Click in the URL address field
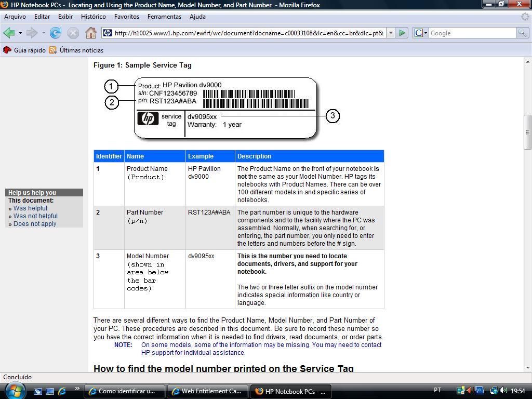 coord(249,33)
